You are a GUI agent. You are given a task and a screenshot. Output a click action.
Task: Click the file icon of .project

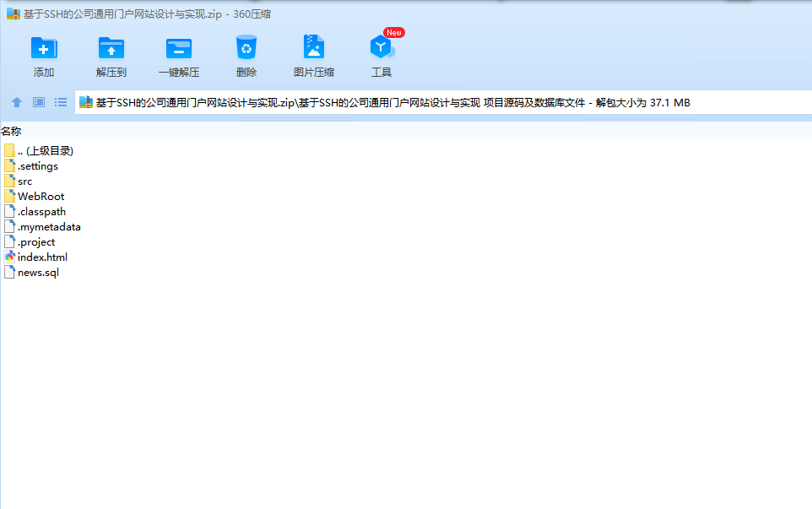click(x=9, y=241)
